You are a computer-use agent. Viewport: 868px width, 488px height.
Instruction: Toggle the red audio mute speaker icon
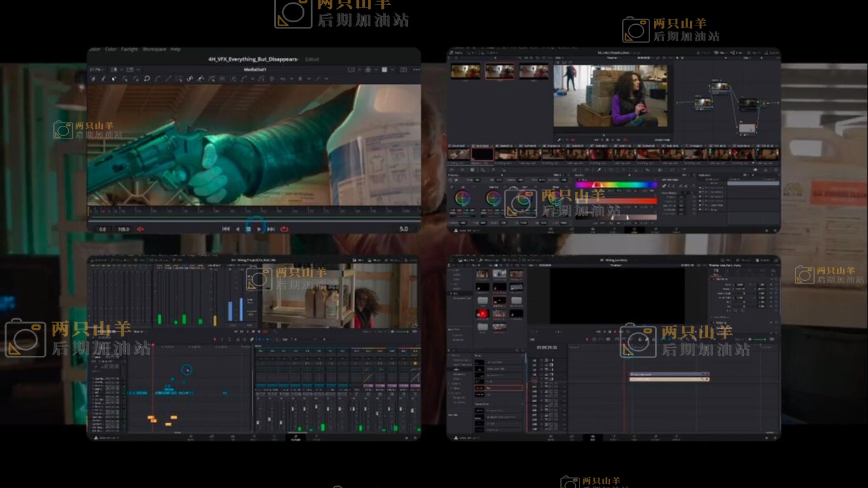(140, 229)
